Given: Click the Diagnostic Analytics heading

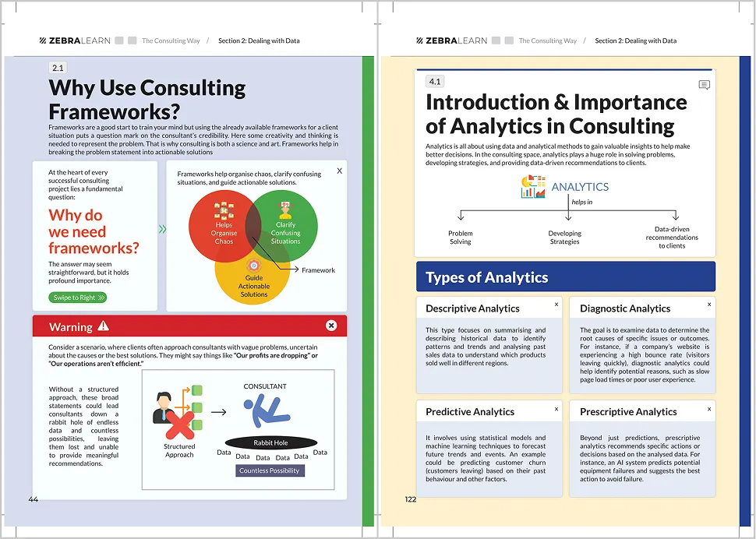Looking at the screenshot, I should click(625, 308).
